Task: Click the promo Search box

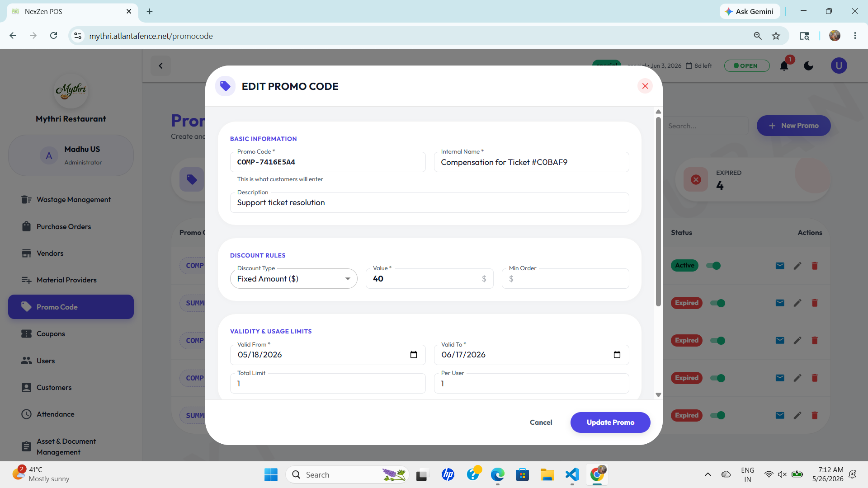Action: pyautogui.click(x=705, y=126)
